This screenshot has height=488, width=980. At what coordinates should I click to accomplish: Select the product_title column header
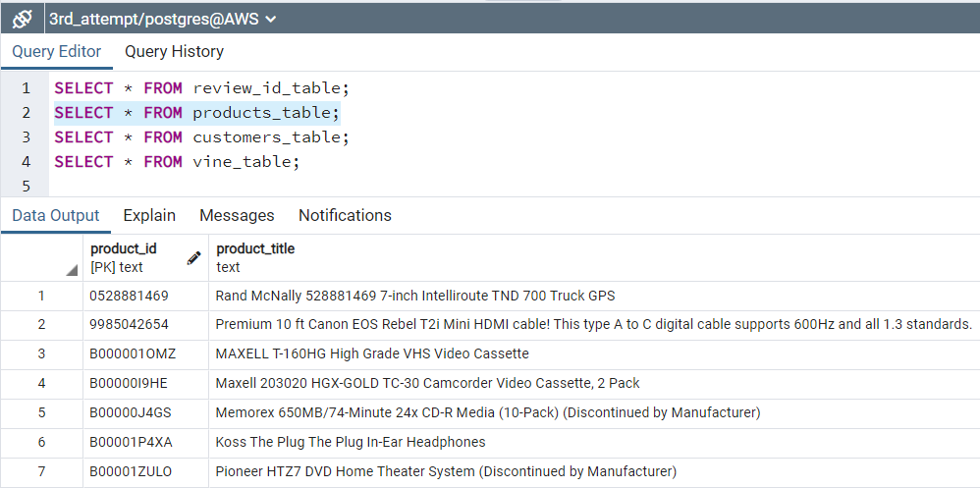594,258
